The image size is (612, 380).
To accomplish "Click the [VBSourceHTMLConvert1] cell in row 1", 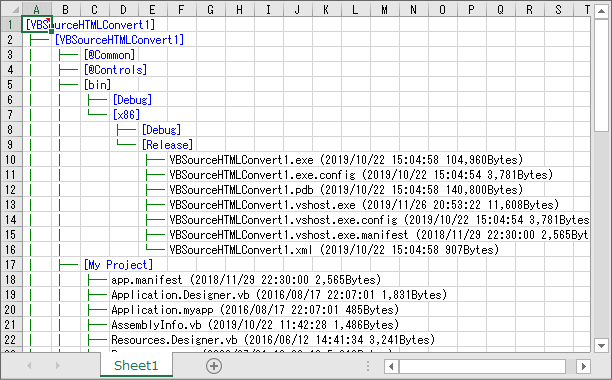I will pyautogui.click(x=91, y=25).
